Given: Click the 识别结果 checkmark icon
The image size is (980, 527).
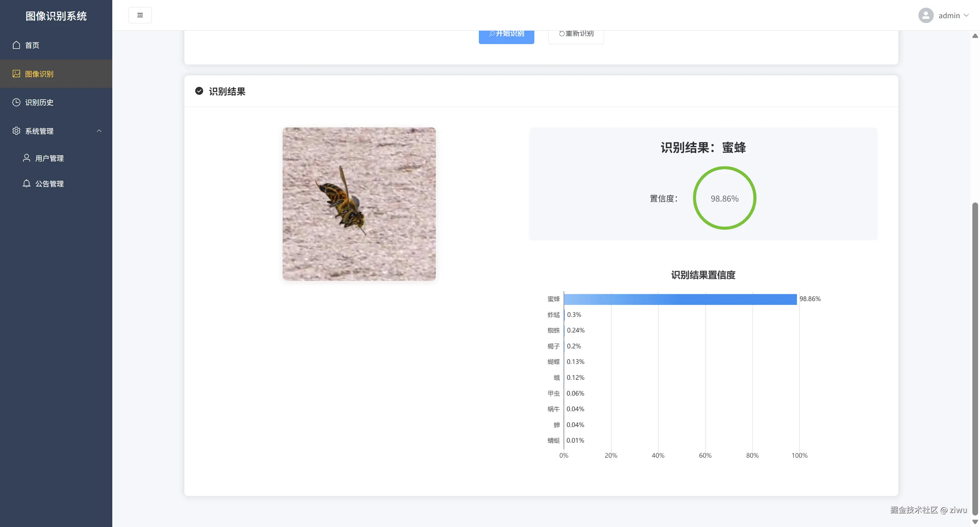Looking at the screenshot, I should click(x=199, y=91).
